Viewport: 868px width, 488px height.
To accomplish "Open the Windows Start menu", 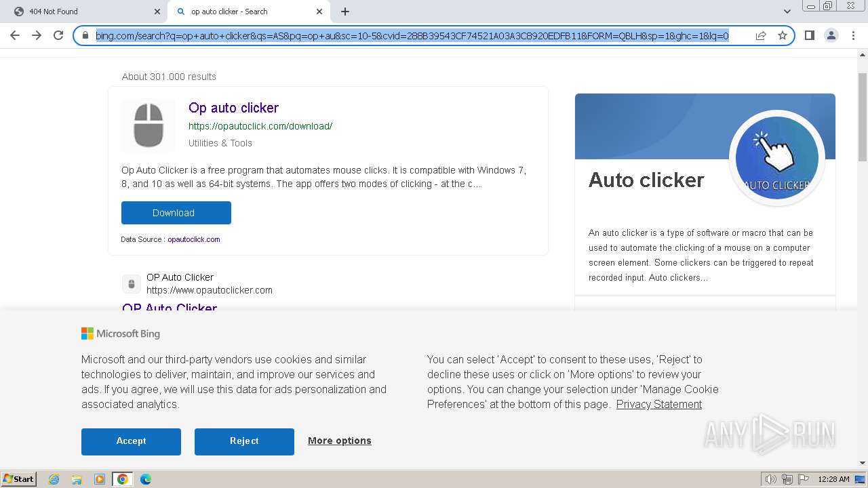I will tap(19, 479).
